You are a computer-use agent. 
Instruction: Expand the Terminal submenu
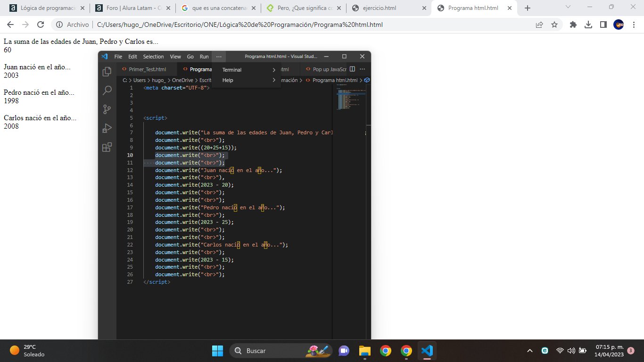pyautogui.click(x=246, y=70)
